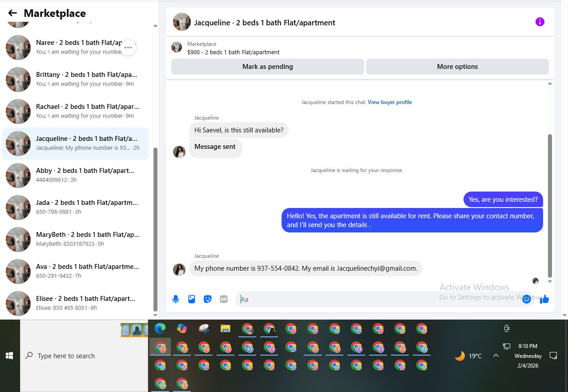568x392 pixels.
Task: Open the network tray icon
Action: pos(507,346)
